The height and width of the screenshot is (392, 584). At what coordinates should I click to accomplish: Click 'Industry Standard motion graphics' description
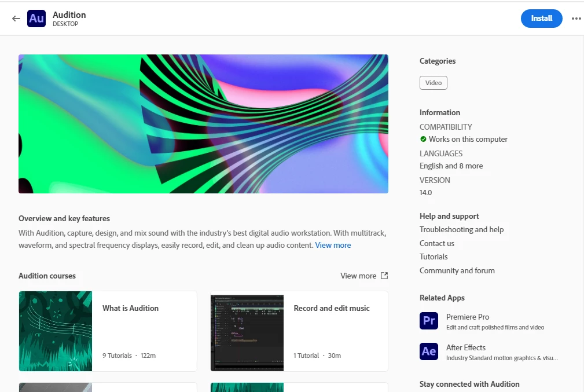pyautogui.click(x=502, y=358)
